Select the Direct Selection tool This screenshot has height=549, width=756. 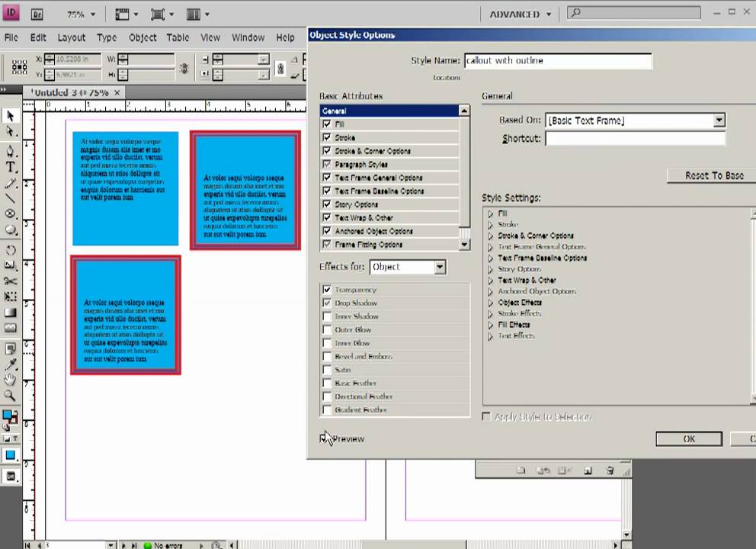11,132
